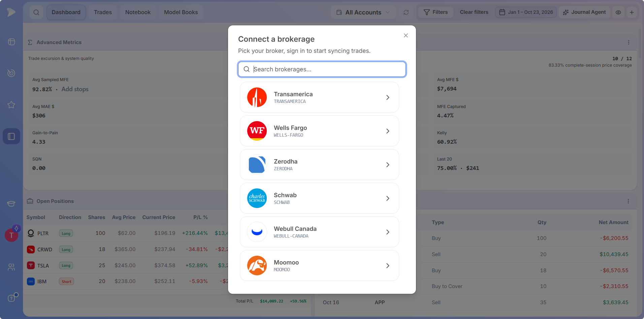Image resolution: width=644 pixels, height=319 pixels.
Task: Click Clear filters
Action: 474,12
